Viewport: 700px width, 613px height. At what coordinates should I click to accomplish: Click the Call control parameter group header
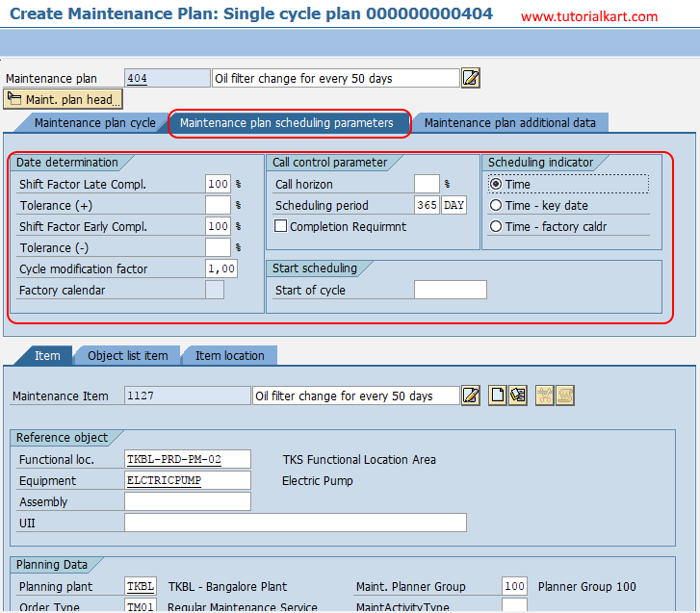coord(329,163)
